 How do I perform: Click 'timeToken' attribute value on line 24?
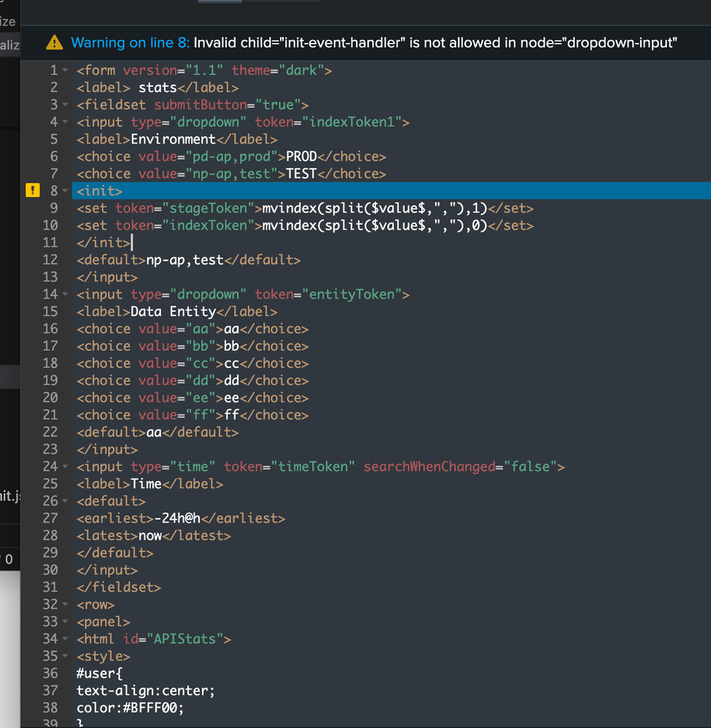314,466
